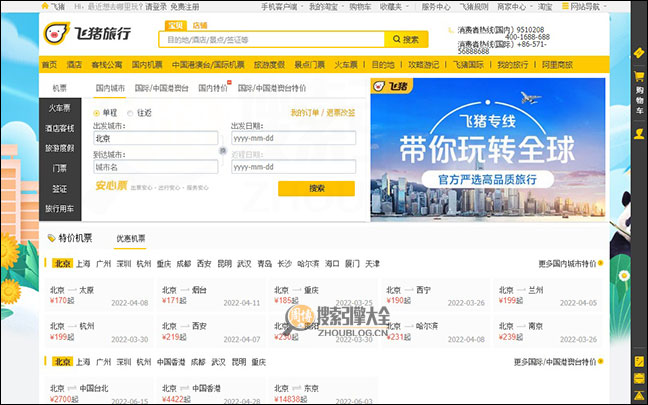The width and height of the screenshot is (648, 405).
Task: Click the hotline phone icon
Action: pyautogui.click(x=451, y=30)
